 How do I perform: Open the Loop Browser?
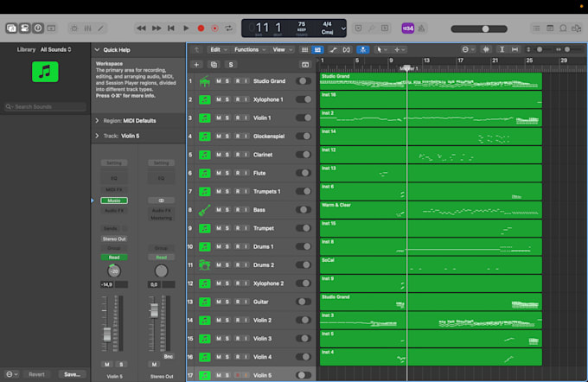click(x=563, y=29)
